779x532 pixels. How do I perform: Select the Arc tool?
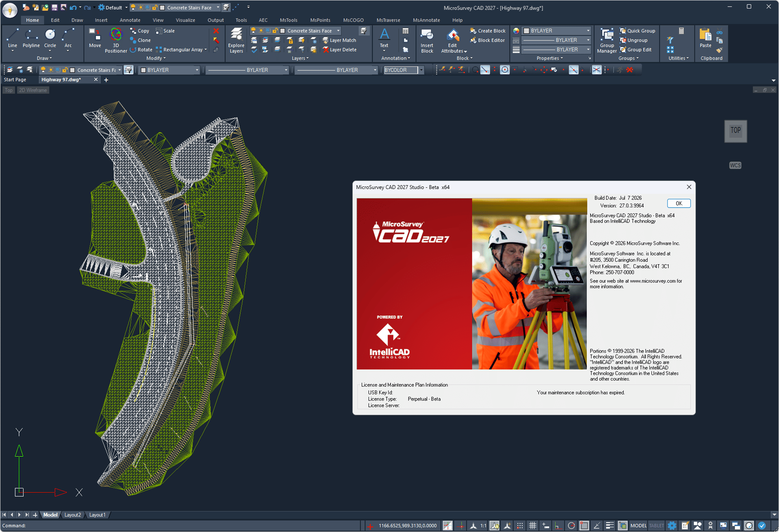(68, 39)
